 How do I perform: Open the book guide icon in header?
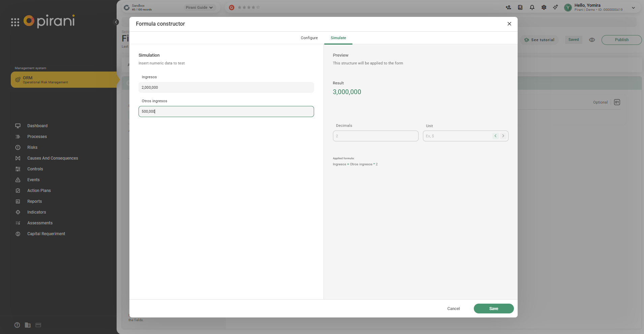point(520,7)
